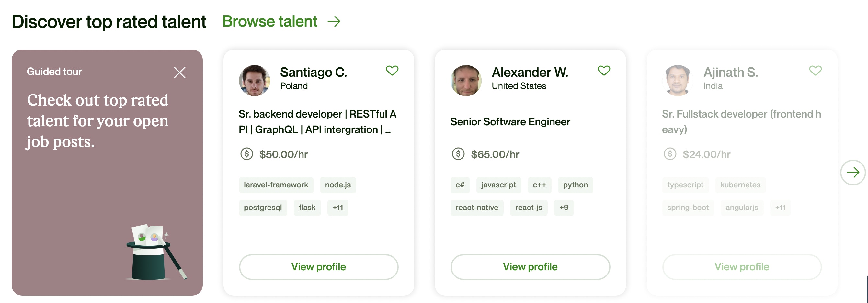Viewport: 868px width, 303px height.
Task: Toggle heart for Ajinath S.
Action: pyautogui.click(x=815, y=71)
